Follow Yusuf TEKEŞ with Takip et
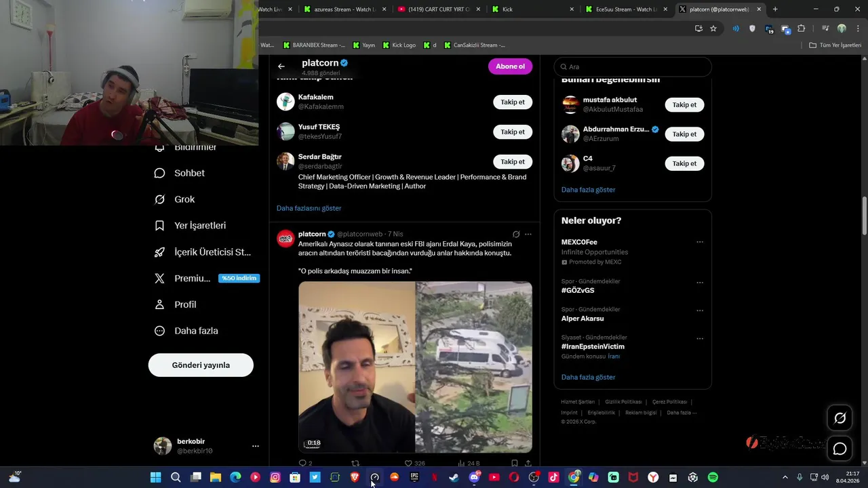The image size is (868, 488). (513, 132)
